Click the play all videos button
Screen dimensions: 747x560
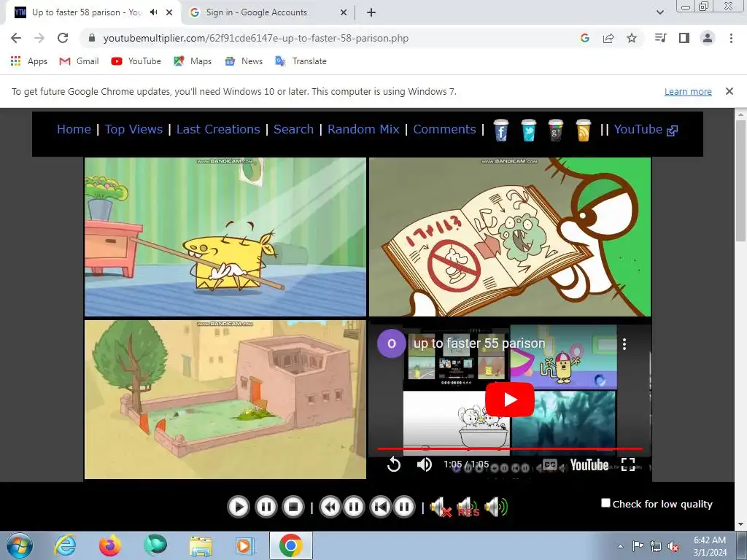click(x=239, y=507)
